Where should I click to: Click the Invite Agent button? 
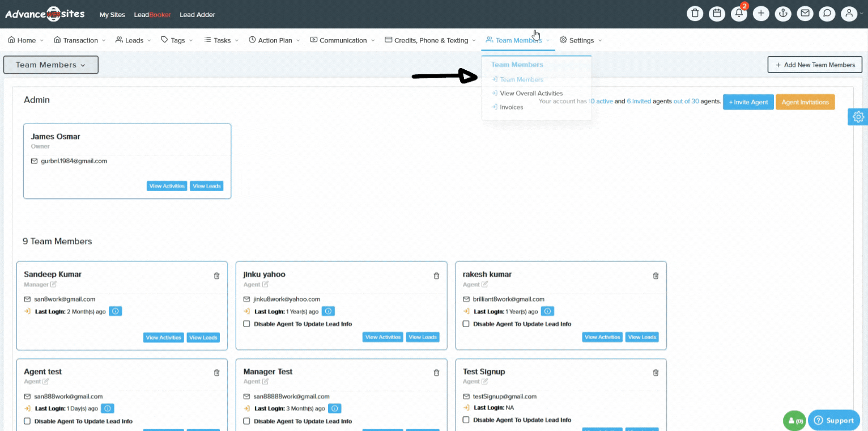point(748,102)
